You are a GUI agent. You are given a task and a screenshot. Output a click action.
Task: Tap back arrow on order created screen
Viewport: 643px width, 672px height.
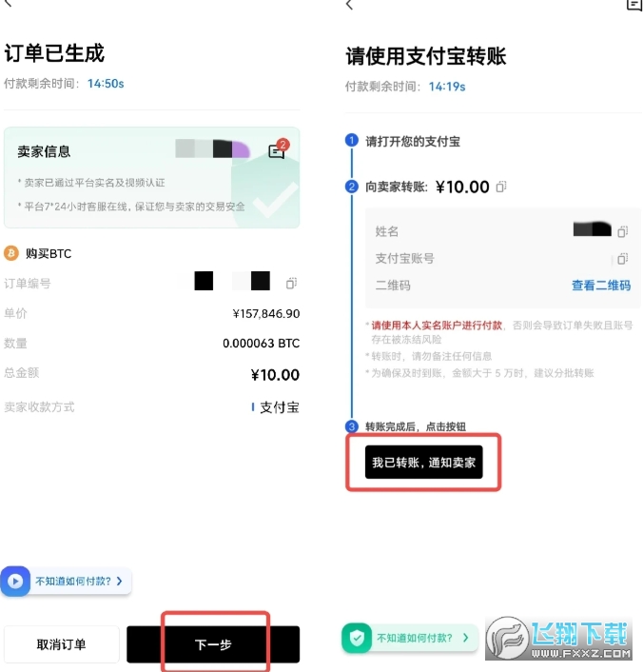tap(10, 5)
